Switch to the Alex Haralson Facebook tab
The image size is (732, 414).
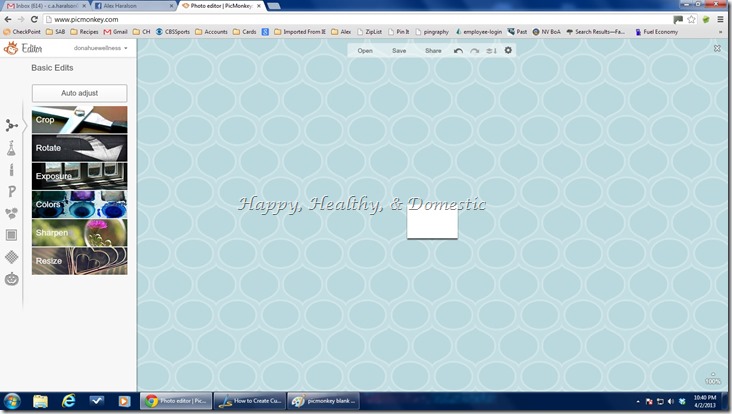tap(133, 6)
